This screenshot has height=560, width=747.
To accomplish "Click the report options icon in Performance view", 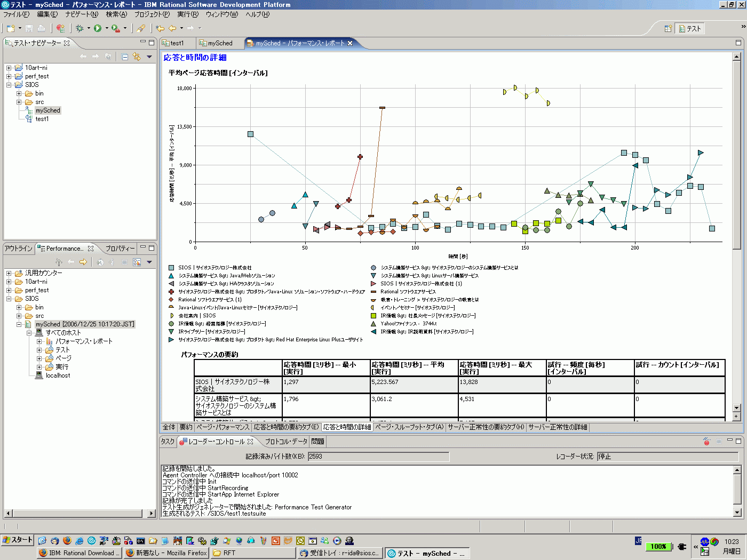I will (137, 262).
